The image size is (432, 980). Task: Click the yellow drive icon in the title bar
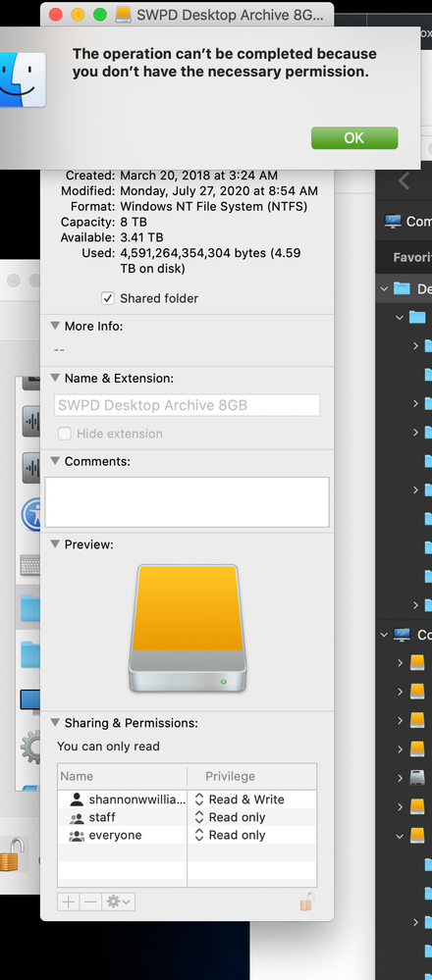pyautogui.click(x=123, y=15)
